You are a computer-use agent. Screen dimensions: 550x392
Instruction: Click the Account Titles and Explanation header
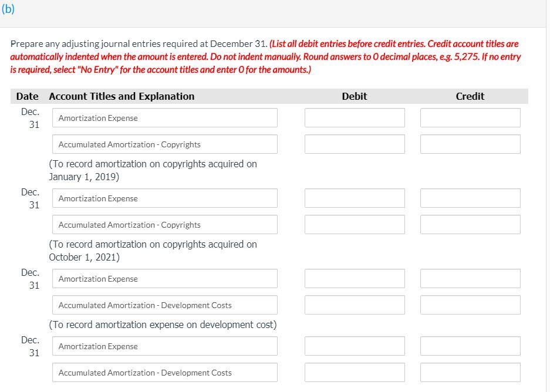point(122,96)
